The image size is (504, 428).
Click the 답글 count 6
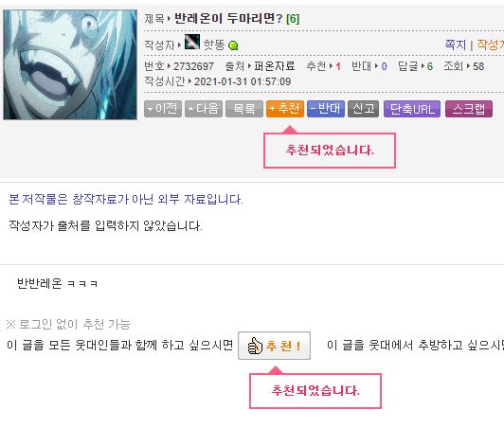430,66
